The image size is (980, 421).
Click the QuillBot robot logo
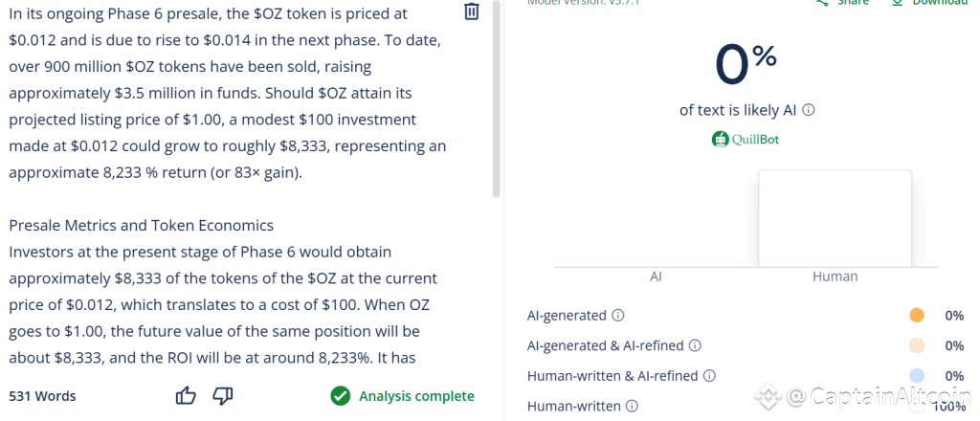[721, 140]
